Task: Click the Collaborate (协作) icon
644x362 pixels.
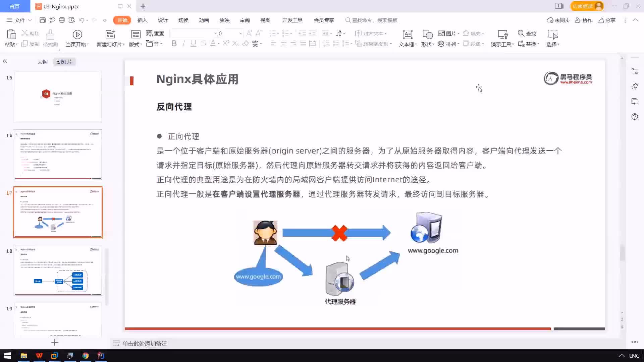Action: tap(578, 20)
